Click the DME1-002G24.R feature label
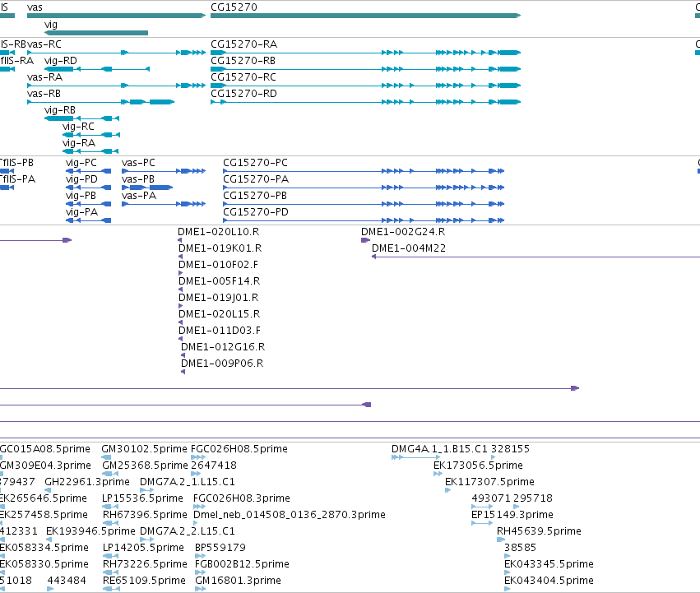Image resolution: width=700 pixels, height=593 pixels. click(403, 232)
